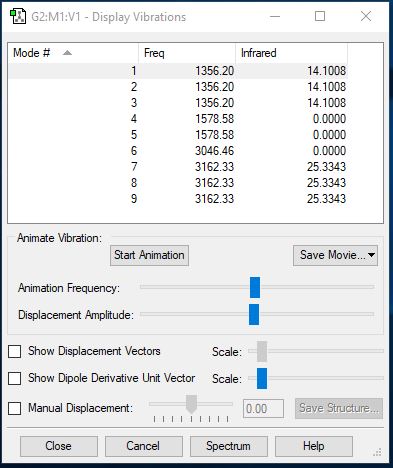This screenshot has height=468, width=393.
Task: Open the Spectrum window
Action: tap(229, 446)
